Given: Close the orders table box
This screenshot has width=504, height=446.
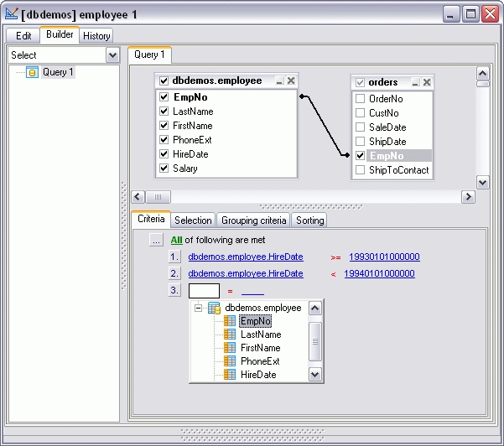Looking at the screenshot, I should point(427,82).
